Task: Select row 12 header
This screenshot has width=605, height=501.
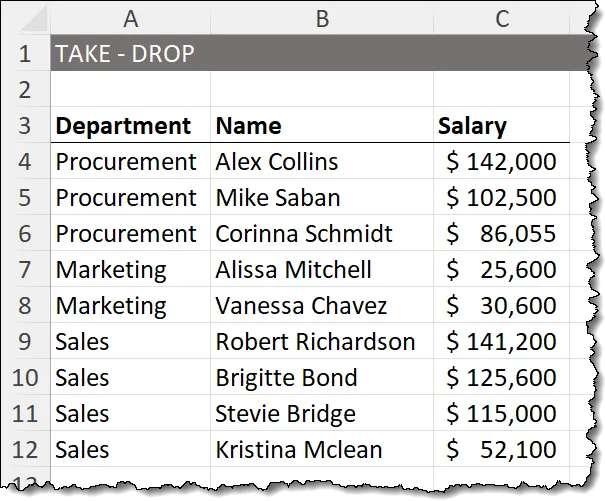Action: (x=25, y=450)
